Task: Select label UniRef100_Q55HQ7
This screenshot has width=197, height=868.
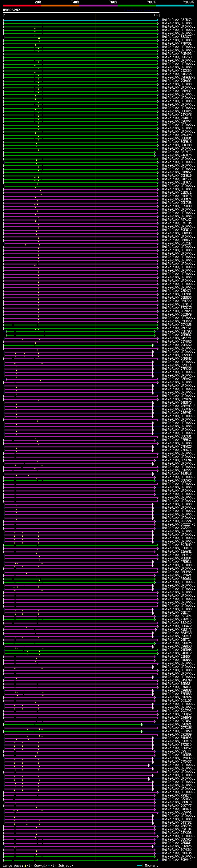Action: [x=177, y=335]
